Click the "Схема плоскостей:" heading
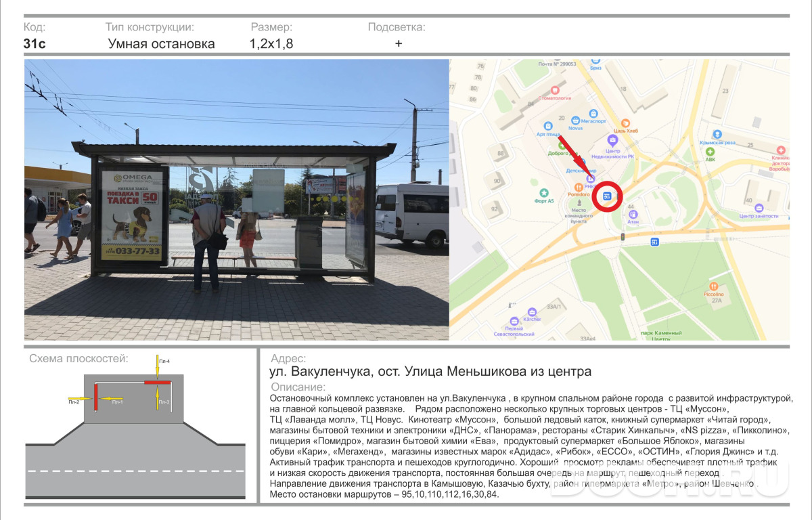 click(x=78, y=358)
